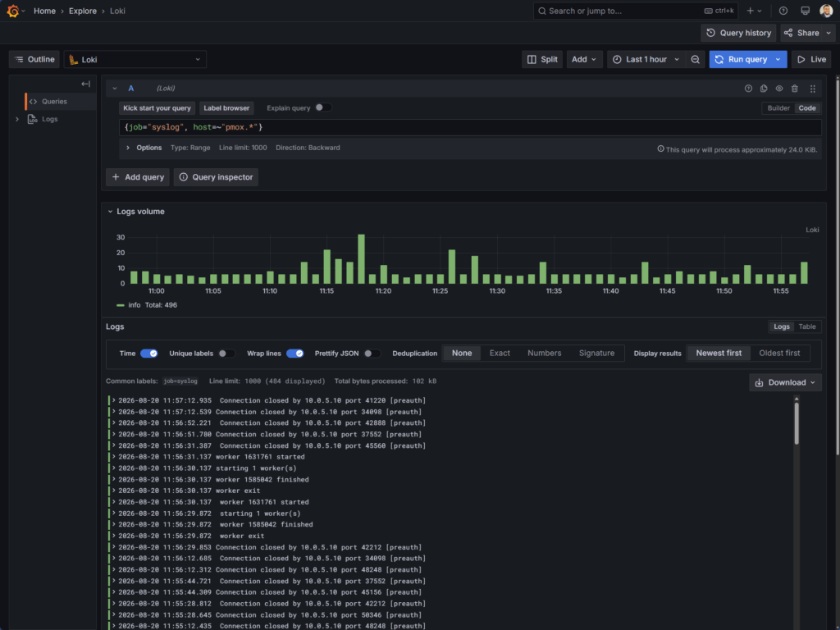Duplicate query A using copy icon
Viewport: 840px width, 630px height.
(764, 89)
